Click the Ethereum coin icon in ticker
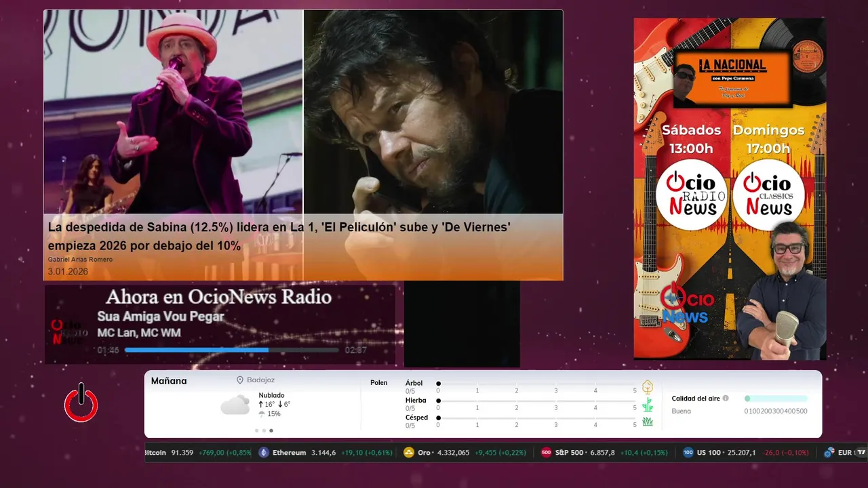Image resolution: width=868 pixels, height=488 pixels. coord(264,453)
